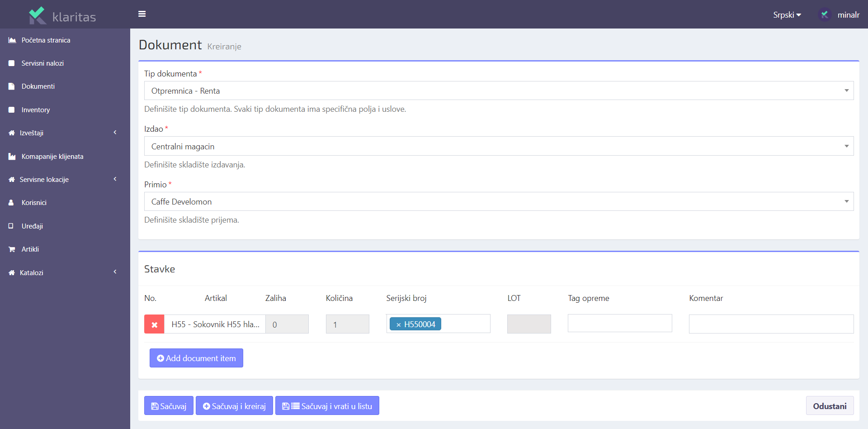Click the Korisnici user icon in sidebar
Screen dimensions: 868x429
pyautogui.click(x=11, y=203)
